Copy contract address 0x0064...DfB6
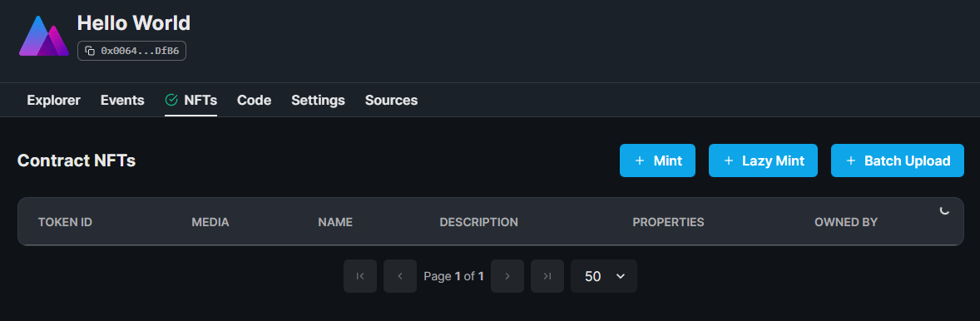 pos(132,51)
